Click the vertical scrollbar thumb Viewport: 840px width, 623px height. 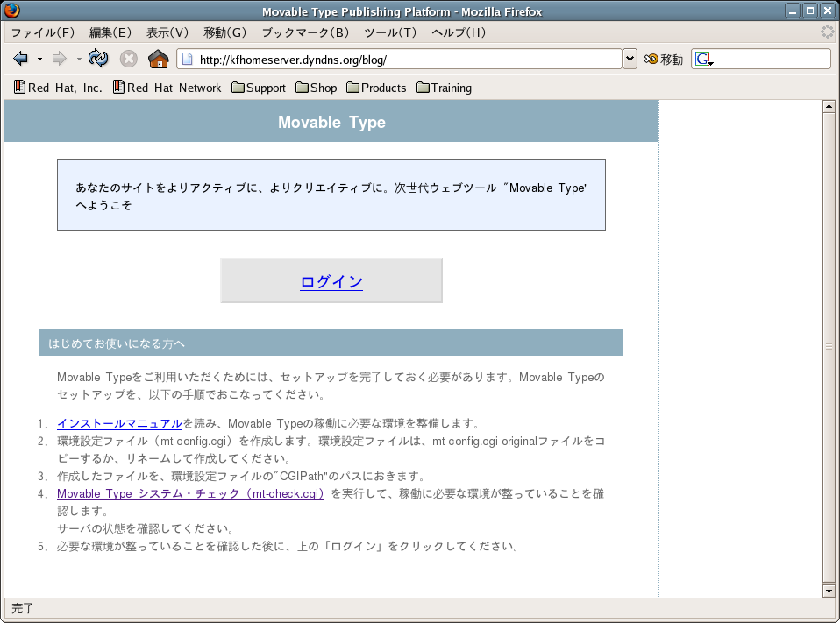tap(829, 347)
